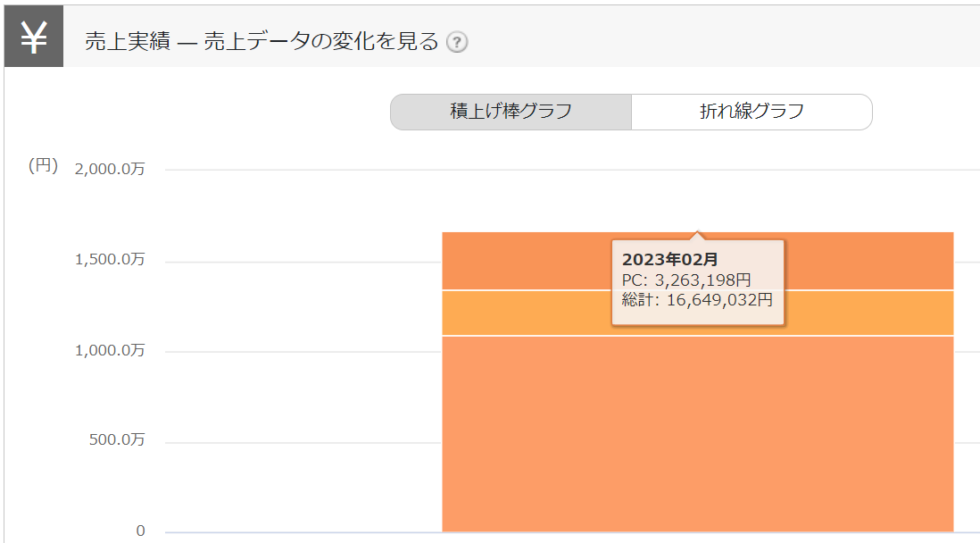Image resolution: width=980 pixels, height=543 pixels.
Task: Open the help question mark icon
Action: (x=457, y=42)
